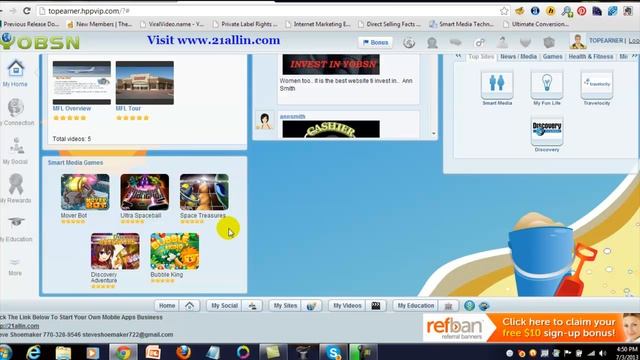
Task: Open the Connection globe sidebar icon
Action: [x=16, y=107]
